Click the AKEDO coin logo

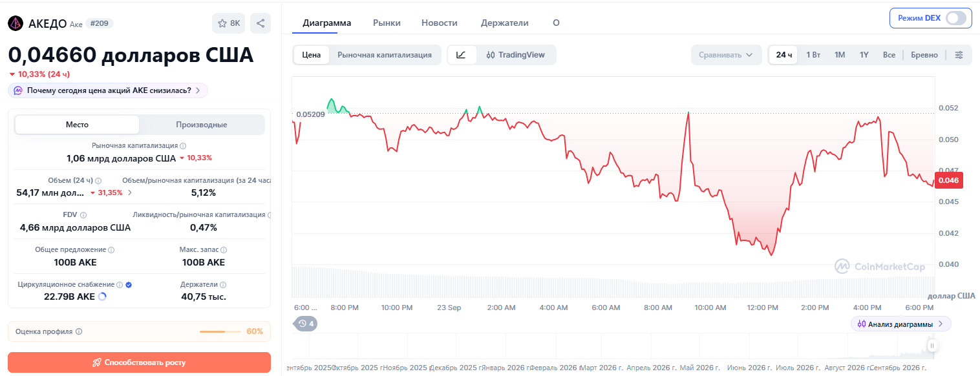(16, 23)
